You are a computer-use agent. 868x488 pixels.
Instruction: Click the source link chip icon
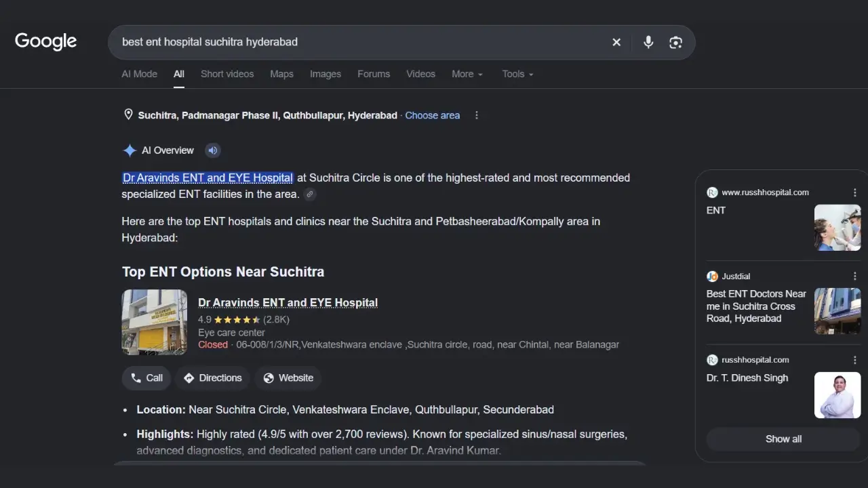click(x=310, y=195)
